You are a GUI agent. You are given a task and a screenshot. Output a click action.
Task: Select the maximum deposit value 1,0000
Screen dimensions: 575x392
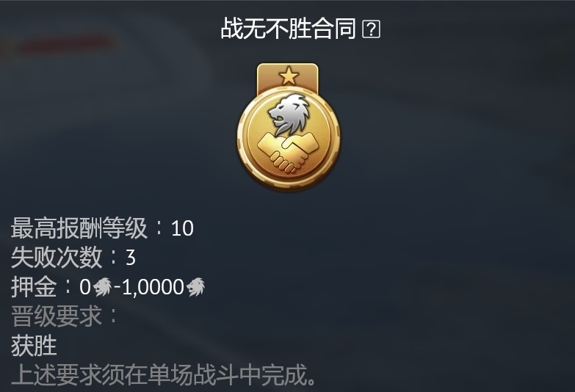[153, 287]
